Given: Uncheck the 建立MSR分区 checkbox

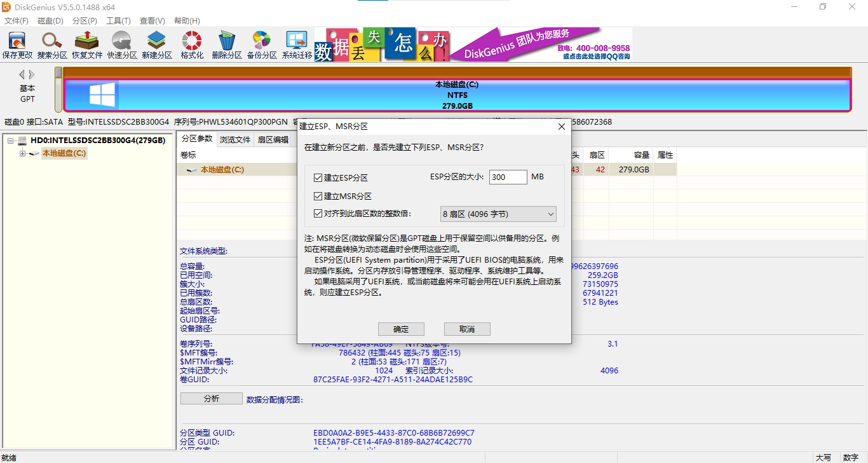Looking at the screenshot, I should (318, 197).
